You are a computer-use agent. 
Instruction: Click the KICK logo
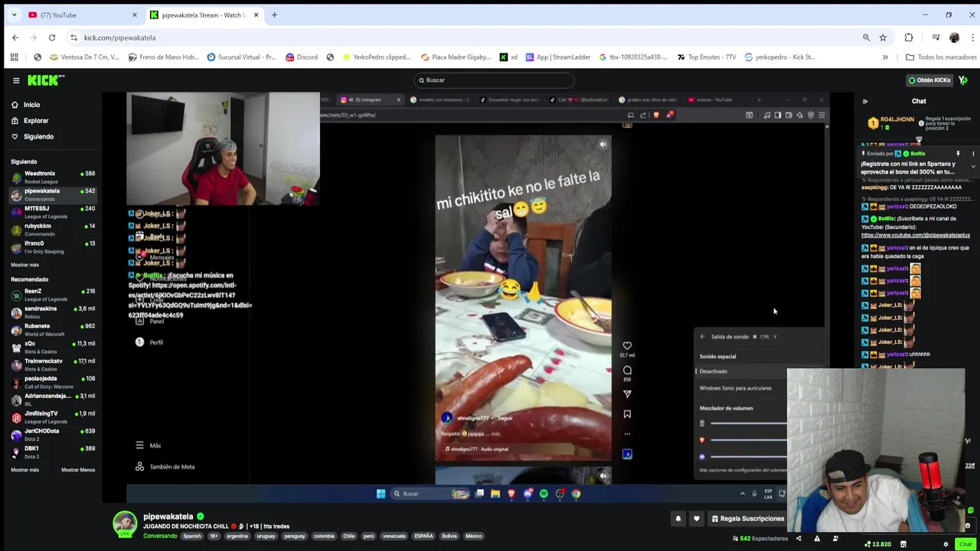click(x=46, y=80)
